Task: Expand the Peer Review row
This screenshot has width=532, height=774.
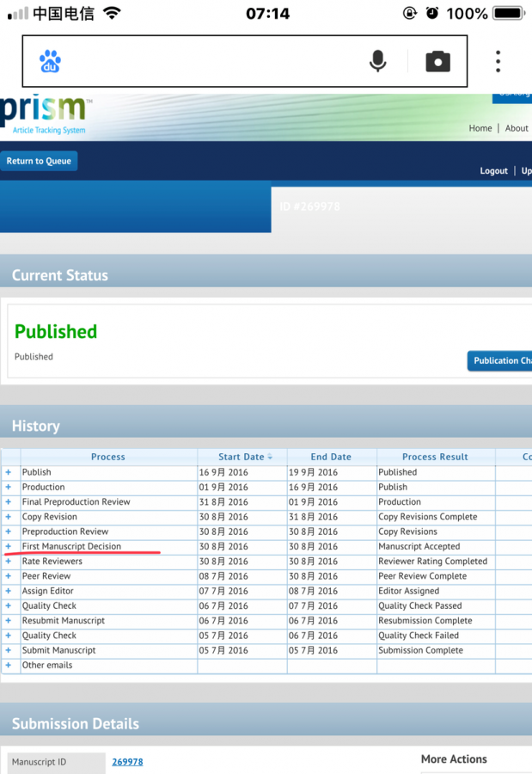Action: (x=9, y=576)
